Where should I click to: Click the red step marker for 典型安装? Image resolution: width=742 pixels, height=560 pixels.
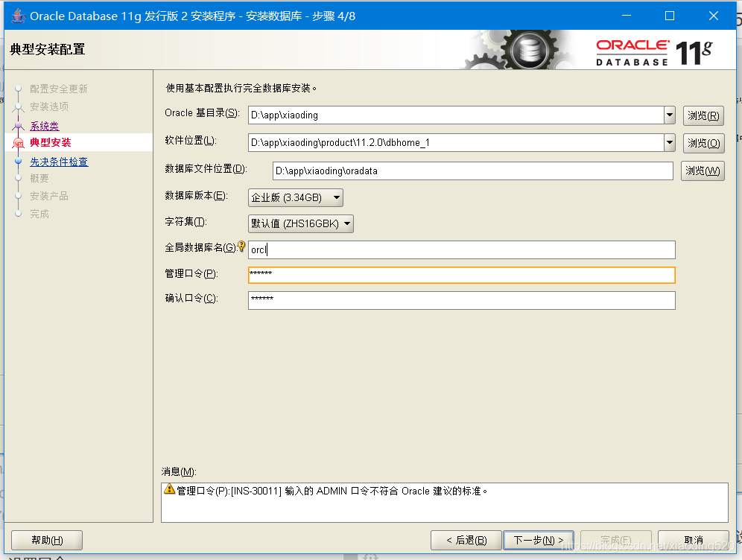point(19,142)
